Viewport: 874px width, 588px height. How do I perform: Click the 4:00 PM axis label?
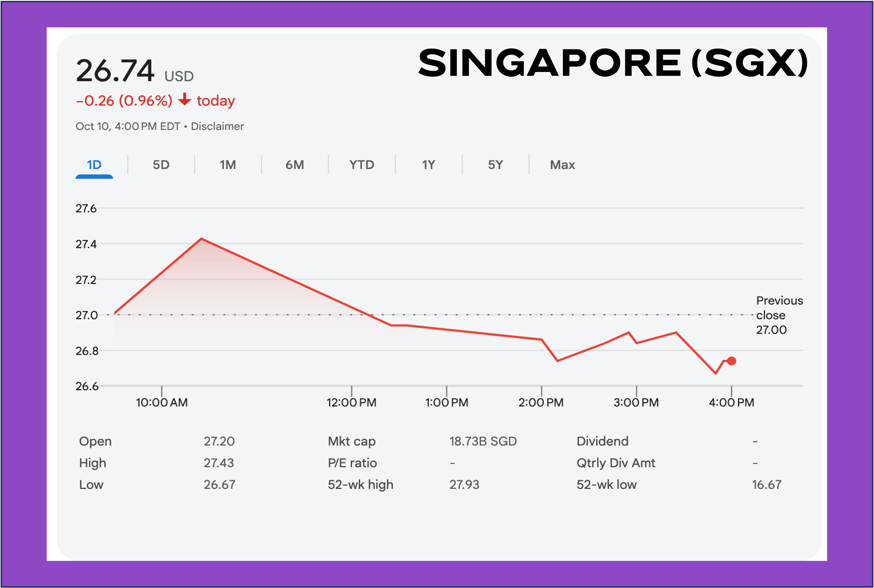pos(732,402)
